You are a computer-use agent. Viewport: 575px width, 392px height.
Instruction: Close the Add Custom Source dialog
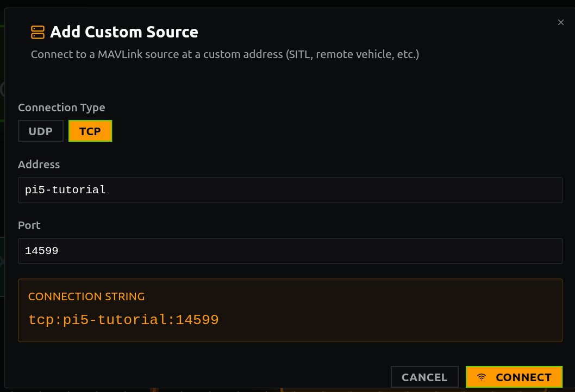tap(561, 22)
